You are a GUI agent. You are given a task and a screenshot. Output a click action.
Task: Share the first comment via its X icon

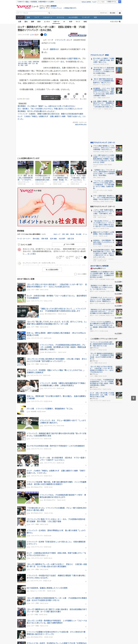(x=85, y=257)
